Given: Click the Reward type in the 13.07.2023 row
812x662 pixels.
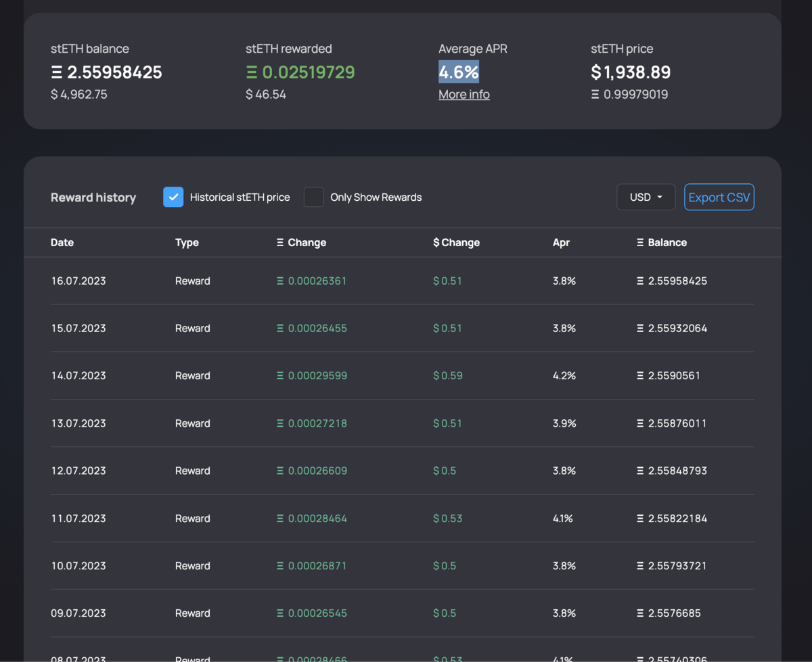Looking at the screenshot, I should click(x=193, y=423).
